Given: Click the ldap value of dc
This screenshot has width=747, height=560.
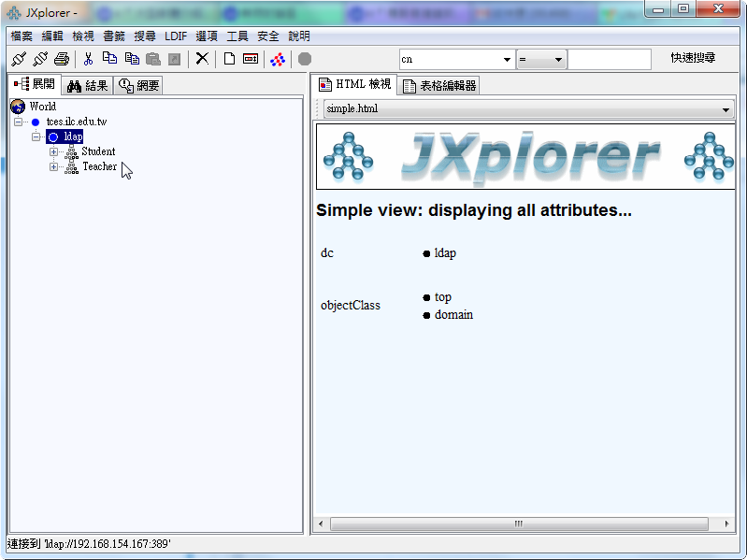Looking at the screenshot, I should (x=445, y=252).
